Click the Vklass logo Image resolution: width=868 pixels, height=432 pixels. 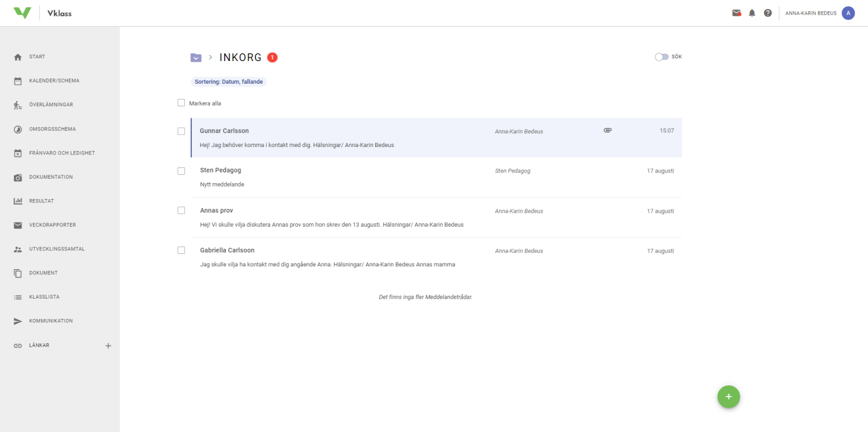pyautogui.click(x=22, y=13)
